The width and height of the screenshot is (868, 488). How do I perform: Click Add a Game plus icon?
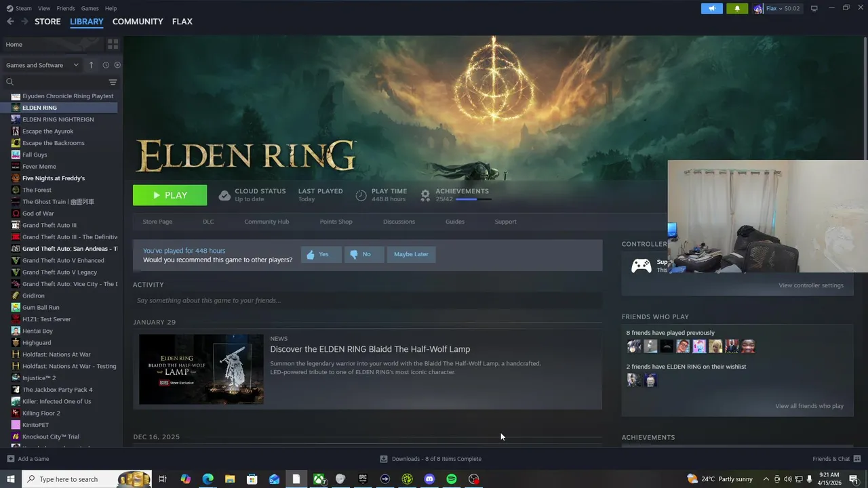point(10,459)
